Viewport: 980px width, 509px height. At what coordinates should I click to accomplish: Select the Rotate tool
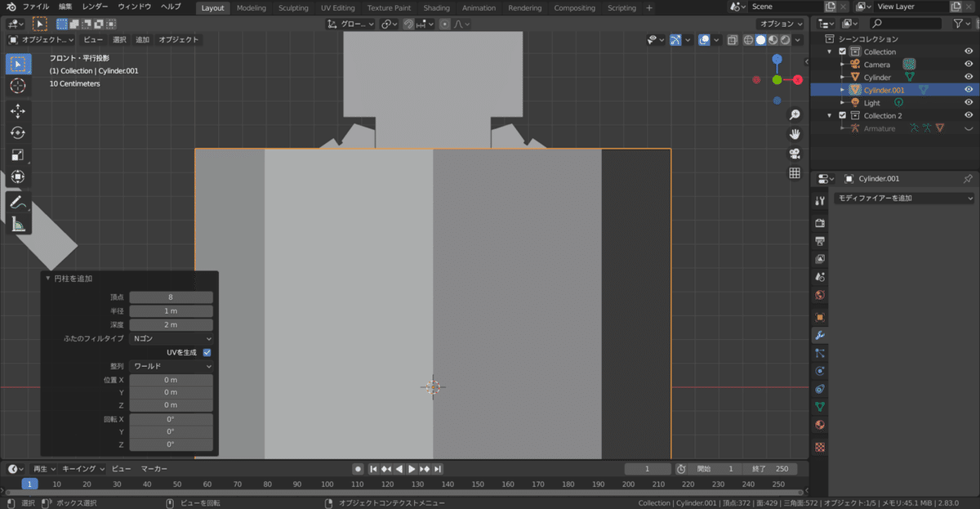(18, 133)
